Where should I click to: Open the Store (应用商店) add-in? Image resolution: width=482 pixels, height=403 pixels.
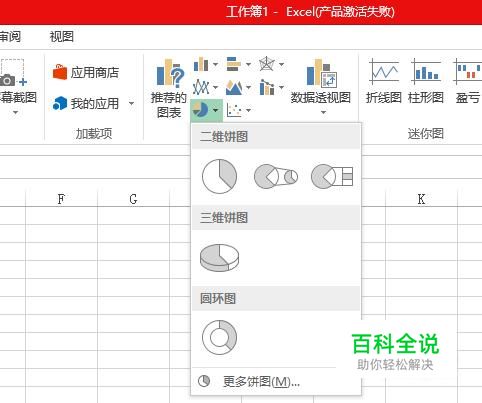(x=86, y=72)
